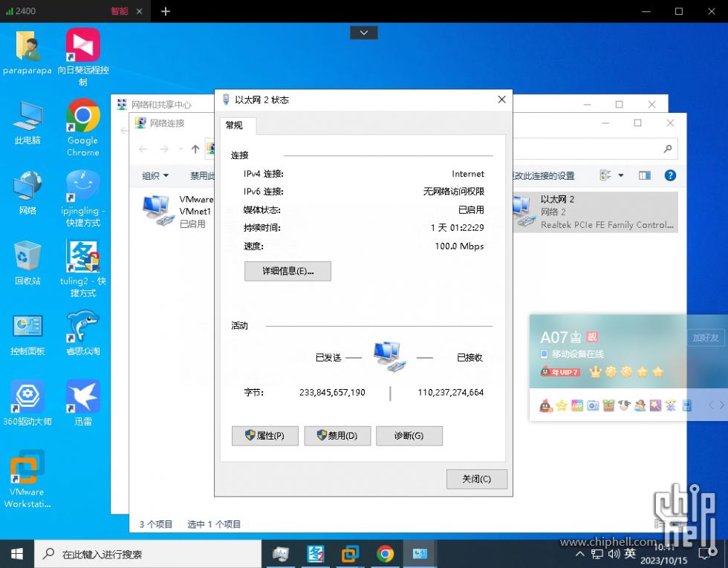Open Chrome from the taskbar
Screen dimensions: 728x568
(x=385, y=554)
